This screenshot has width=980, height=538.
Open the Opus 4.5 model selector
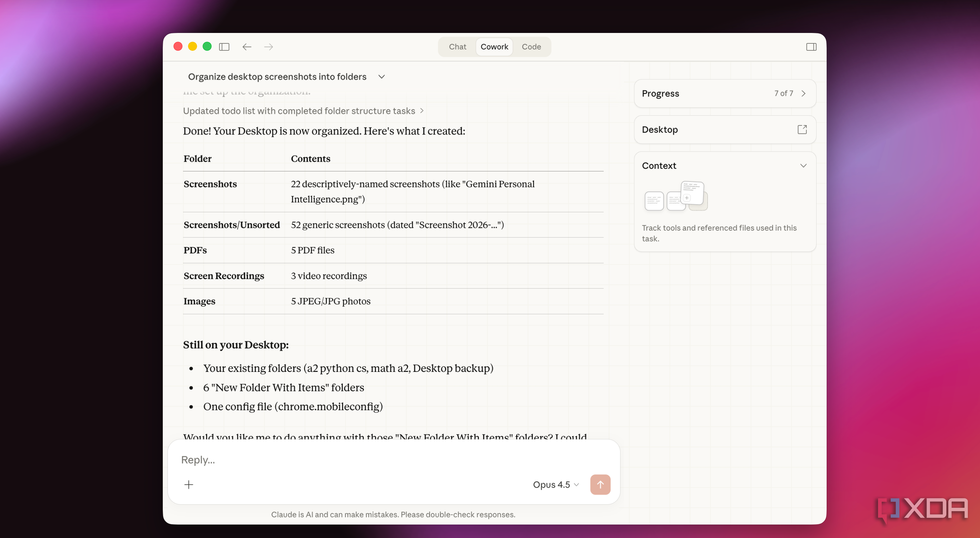[556, 484]
